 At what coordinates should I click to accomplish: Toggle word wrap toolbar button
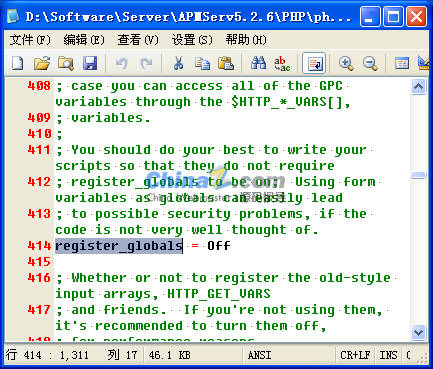(314, 63)
